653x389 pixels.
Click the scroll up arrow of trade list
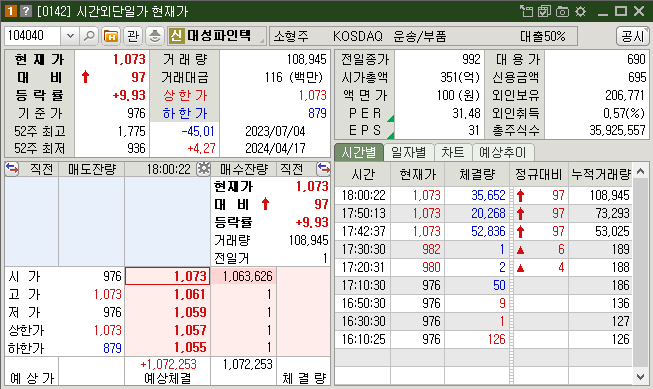point(641,171)
